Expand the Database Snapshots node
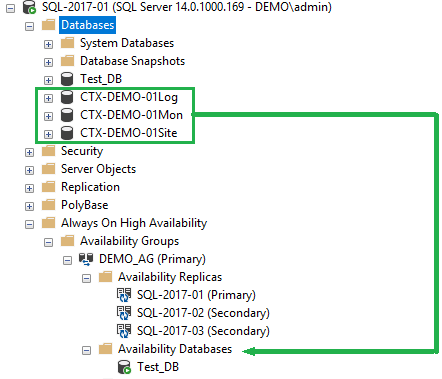Screen dimensions: 442x379 [48, 62]
